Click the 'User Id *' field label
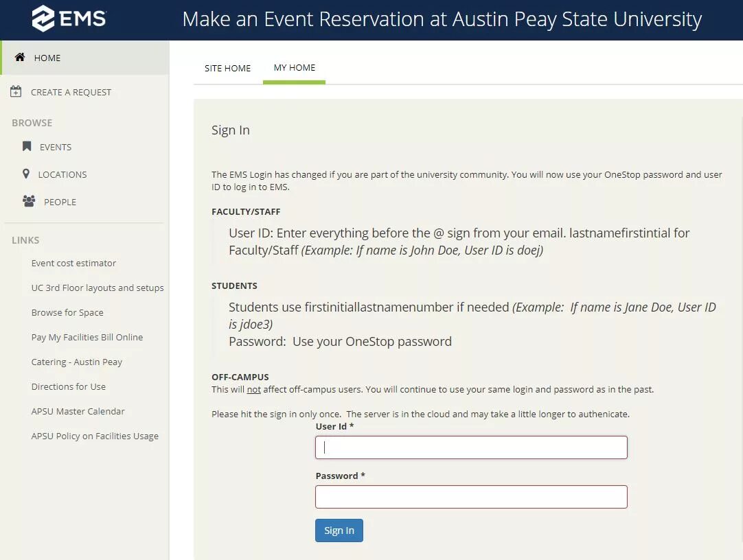Screen dimensions: 743x560 (335, 426)
